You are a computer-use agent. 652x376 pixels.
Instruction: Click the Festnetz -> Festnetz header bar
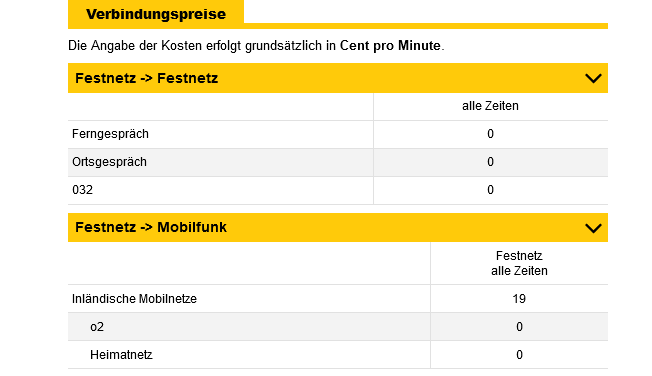(x=338, y=78)
